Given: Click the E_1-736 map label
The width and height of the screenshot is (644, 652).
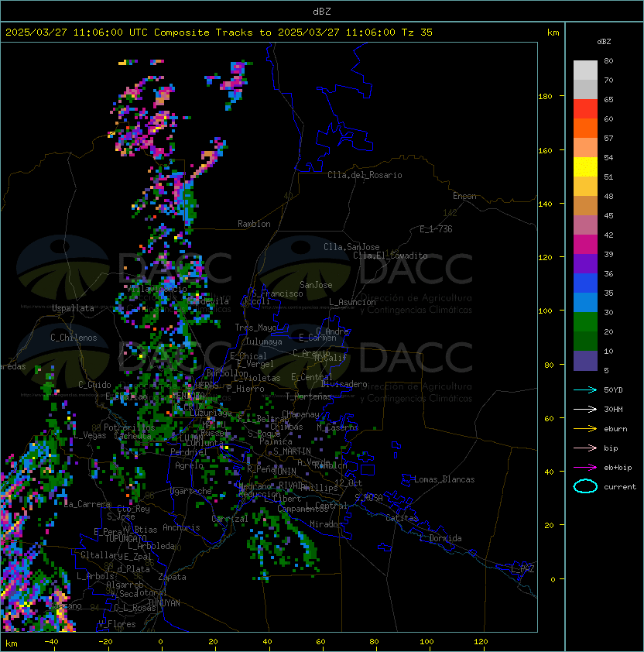Looking at the screenshot, I should (x=436, y=229).
